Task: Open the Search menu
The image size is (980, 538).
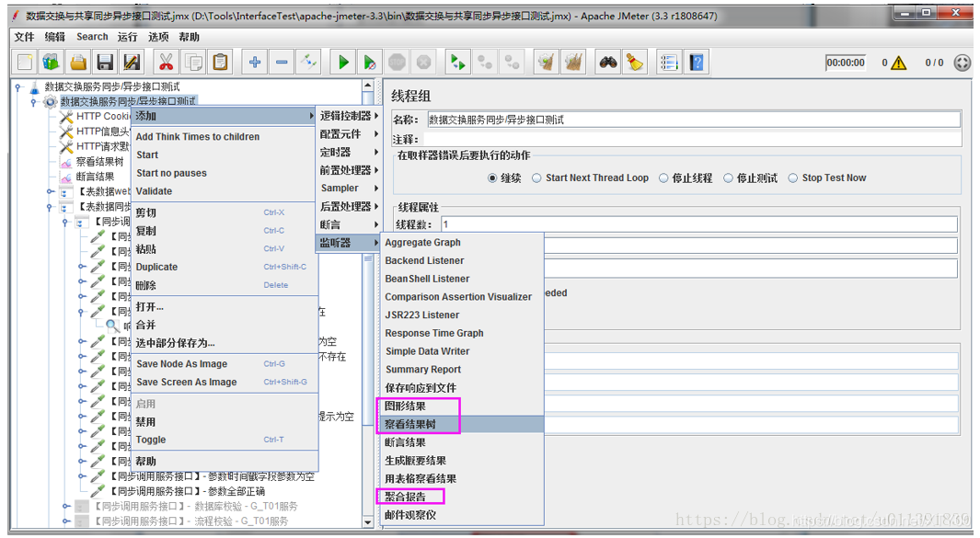Action: click(93, 37)
